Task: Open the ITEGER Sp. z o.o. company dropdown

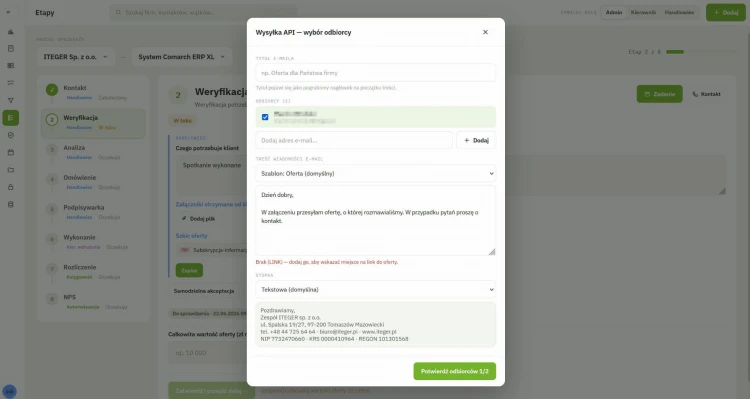Action: [76, 57]
